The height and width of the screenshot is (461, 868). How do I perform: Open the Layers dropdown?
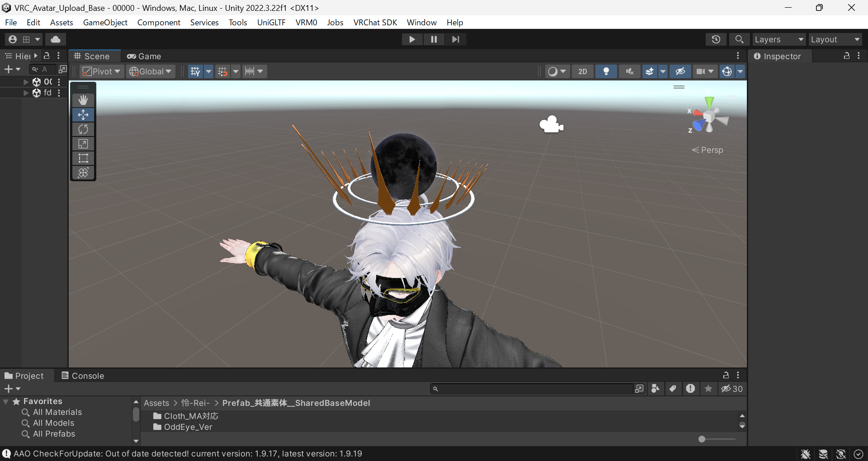779,39
